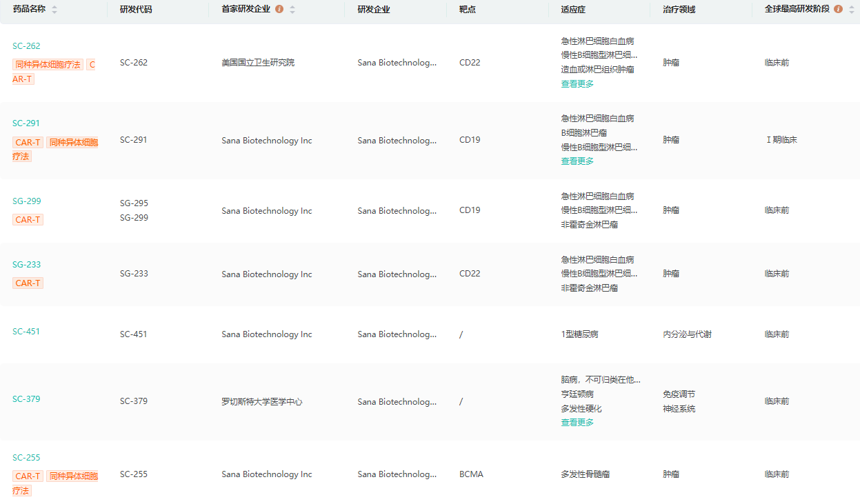Open drug SC-291 link
The width and height of the screenshot is (860, 504).
[26, 123]
